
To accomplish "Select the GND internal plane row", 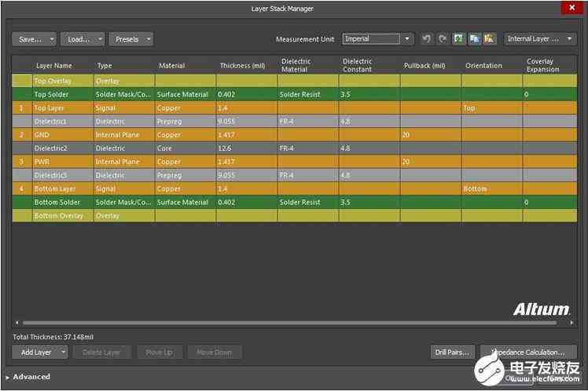I will click(294, 135).
